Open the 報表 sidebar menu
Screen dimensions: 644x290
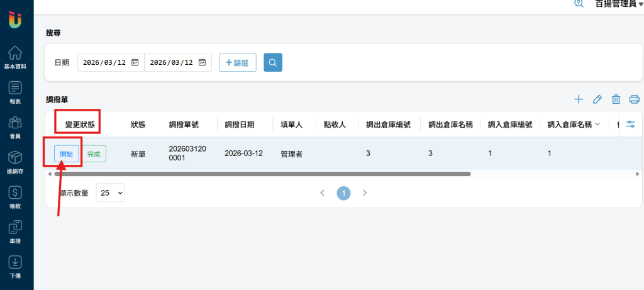pyautogui.click(x=16, y=92)
